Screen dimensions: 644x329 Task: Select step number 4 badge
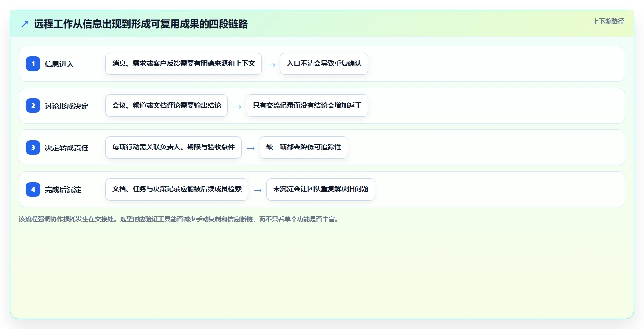pyautogui.click(x=33, y=189)
